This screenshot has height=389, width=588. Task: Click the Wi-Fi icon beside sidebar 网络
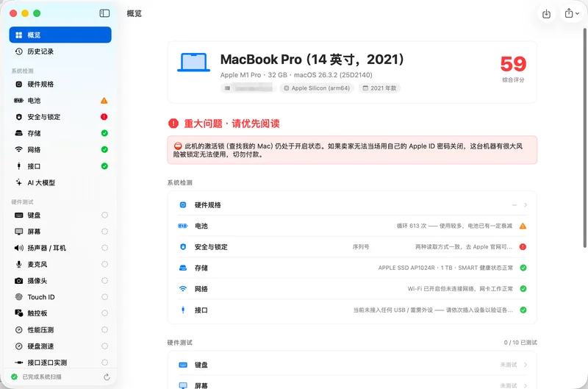[19, 150]
